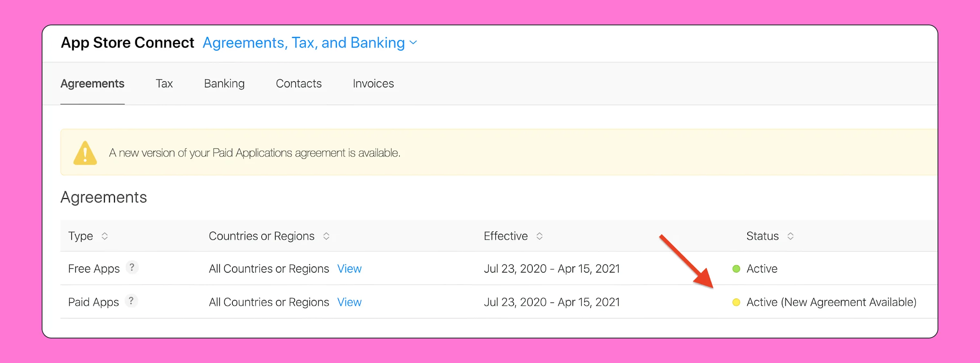Switch to the Banking tab
The height and width of the screenshot is (363, 980).
click(224, 84)
